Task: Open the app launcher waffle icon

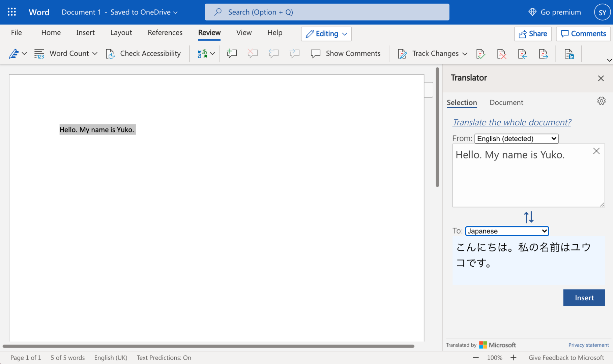Action: tap(12, 12)
